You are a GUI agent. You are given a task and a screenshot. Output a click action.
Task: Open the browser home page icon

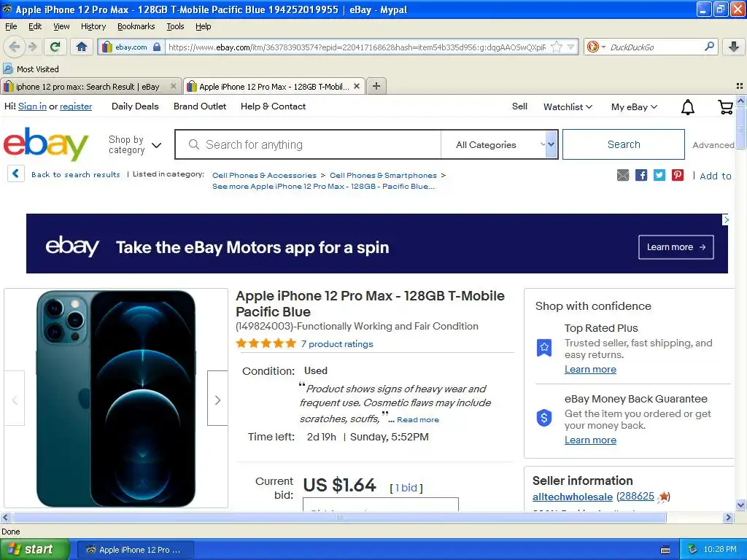click(82, 47)
